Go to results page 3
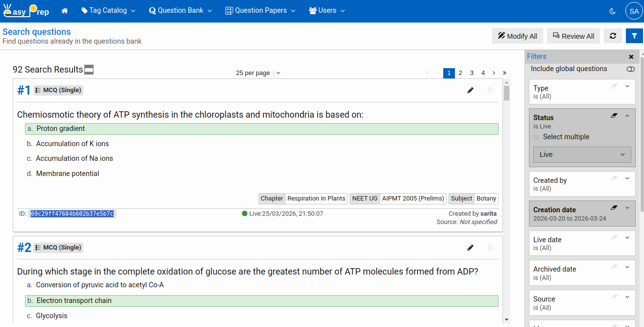644x327 pixels. [472, 73]
